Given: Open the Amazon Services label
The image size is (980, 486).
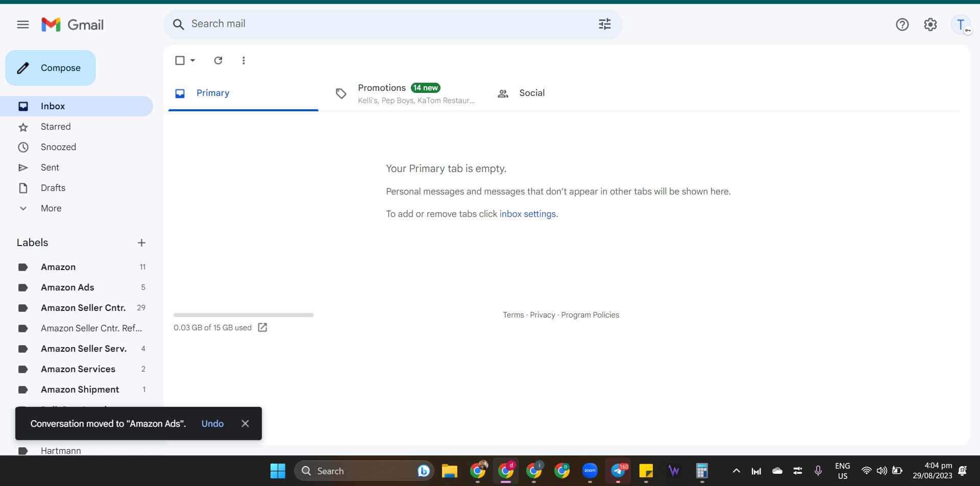Looking at the screenshot, I should click(77, 369).
